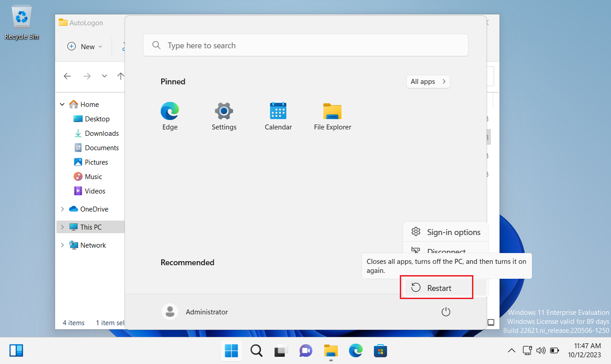The height and width of the screenshot is (364, 611).
Task: Click the Windows Start button on taskbar
Action: point(231,350)
